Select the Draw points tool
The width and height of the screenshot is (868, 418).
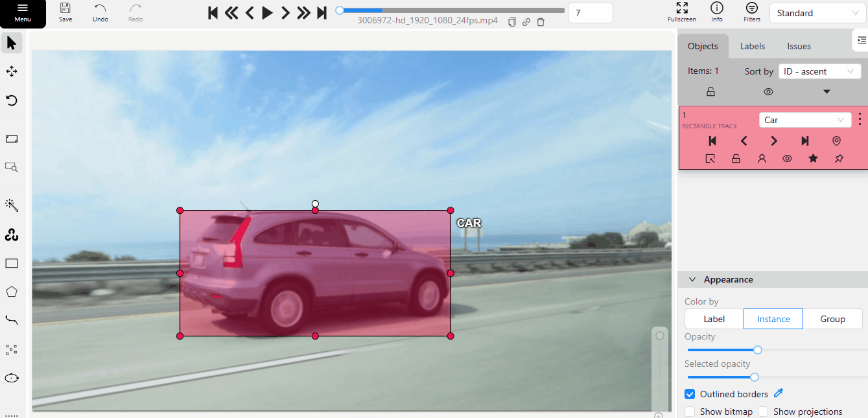click(x=12, y=349)
